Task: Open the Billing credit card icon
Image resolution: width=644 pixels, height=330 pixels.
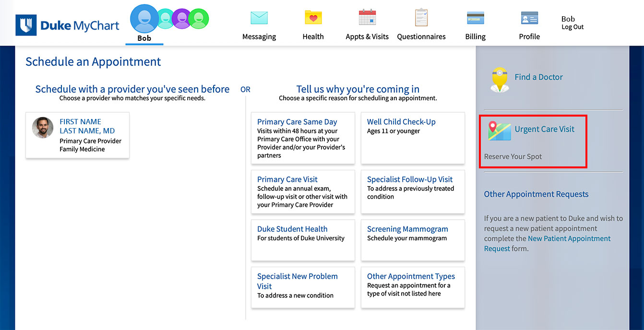Action: coord(476,18)
